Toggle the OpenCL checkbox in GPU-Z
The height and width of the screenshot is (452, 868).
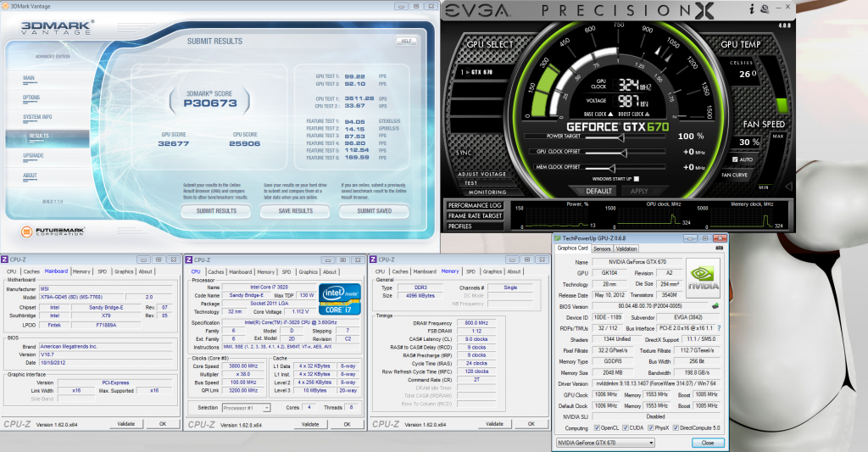point(597,427)
